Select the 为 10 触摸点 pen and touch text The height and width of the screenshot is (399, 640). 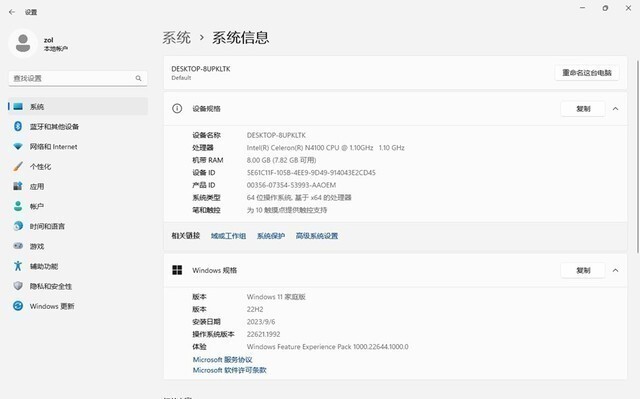tap(287, 210)
